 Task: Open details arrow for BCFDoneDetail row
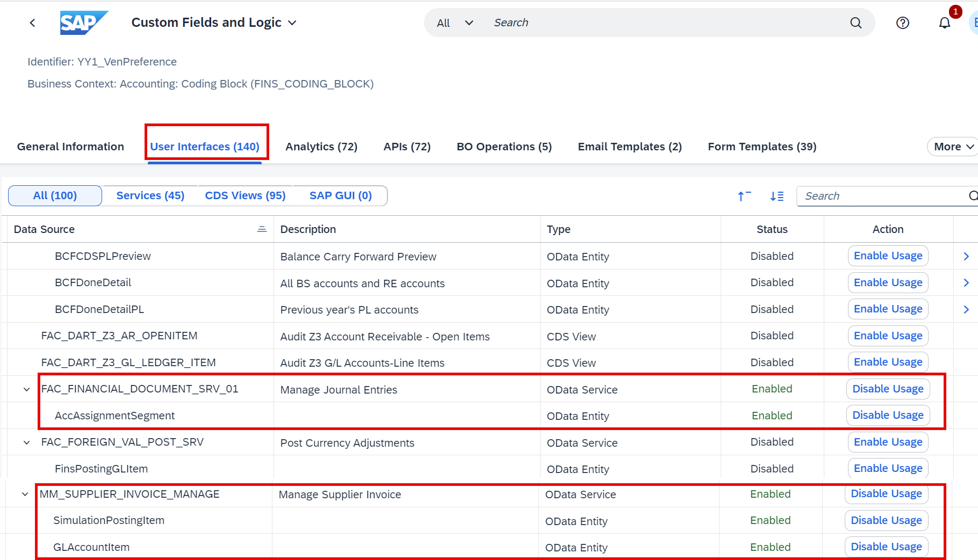click(x=966, y=282)
